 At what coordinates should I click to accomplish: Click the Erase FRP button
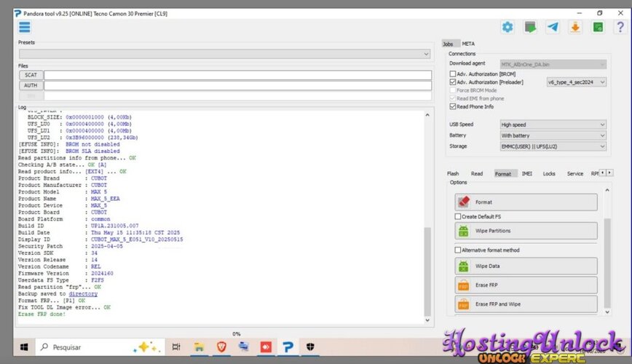coord(526,285)
